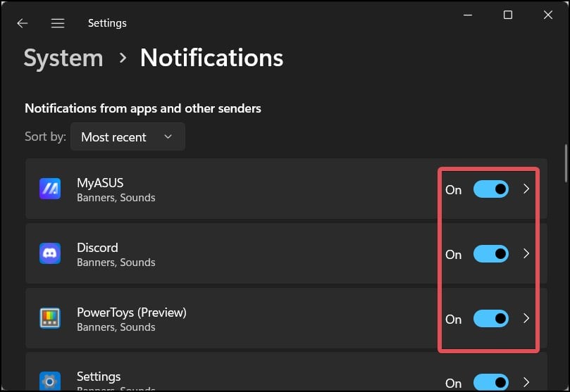The height and width of the screenshot is (392, 570).
Task: Go back with the arrow button
Action: pyautogui.click(x=22, y=24)
